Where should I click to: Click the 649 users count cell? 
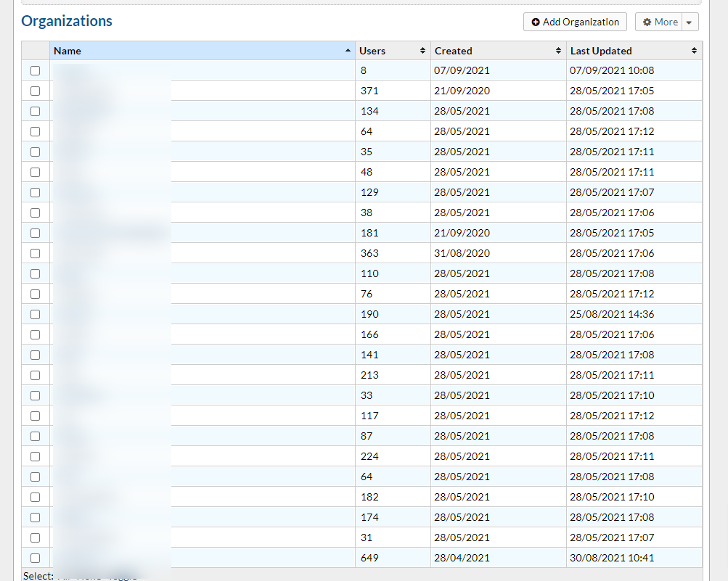coord(369,559)
